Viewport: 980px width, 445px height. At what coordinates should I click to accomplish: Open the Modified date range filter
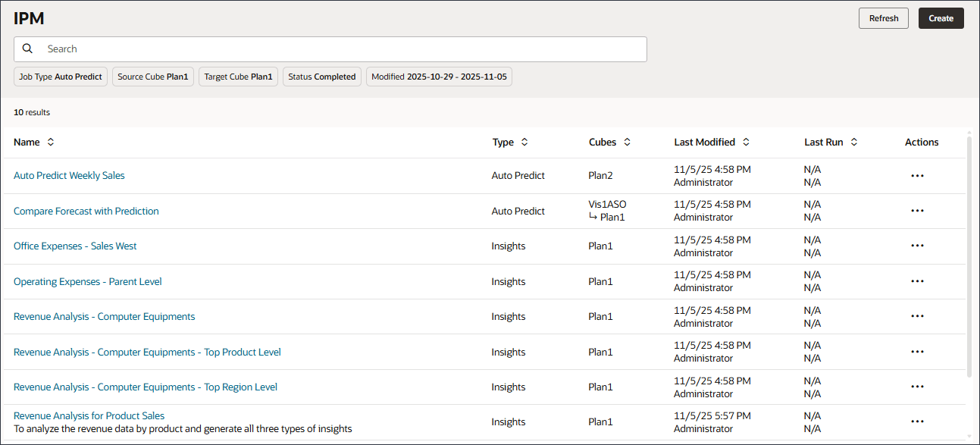[438, 76]
